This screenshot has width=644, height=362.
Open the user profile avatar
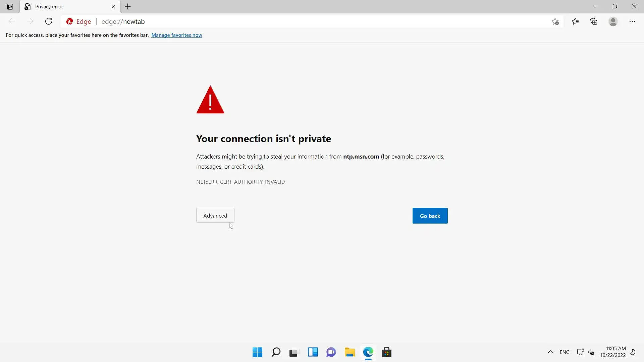pos(613,21)
